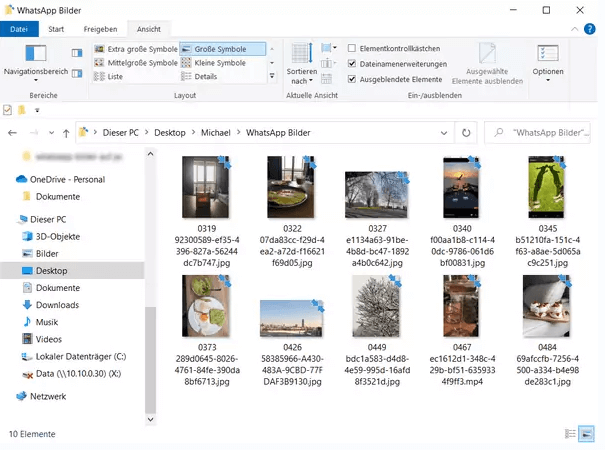Viewport: 605px width, 450px height.
Task: Enable the Elementkontrollkästchen checkbox
Action: click(352, 48)
